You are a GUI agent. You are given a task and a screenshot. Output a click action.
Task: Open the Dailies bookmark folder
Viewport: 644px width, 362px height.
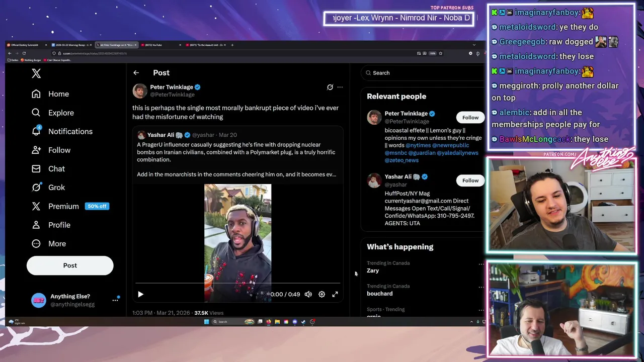pyautogui.click(x=13, y=60)
